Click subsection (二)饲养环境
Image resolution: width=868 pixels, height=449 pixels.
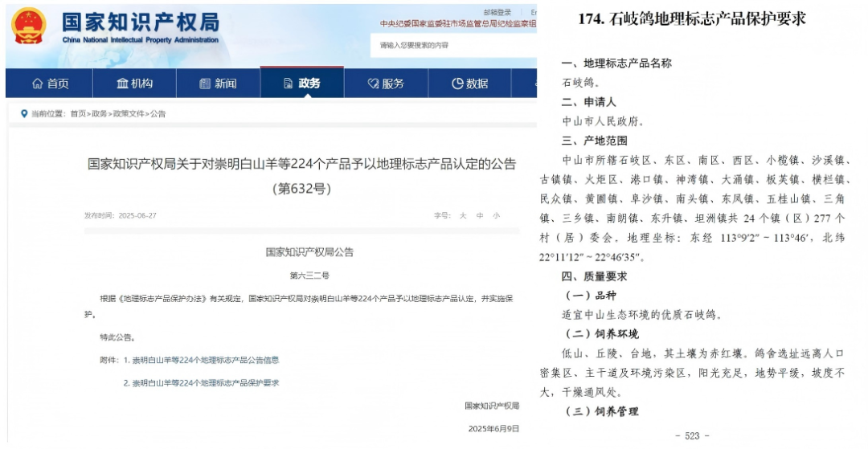[602, 334]
